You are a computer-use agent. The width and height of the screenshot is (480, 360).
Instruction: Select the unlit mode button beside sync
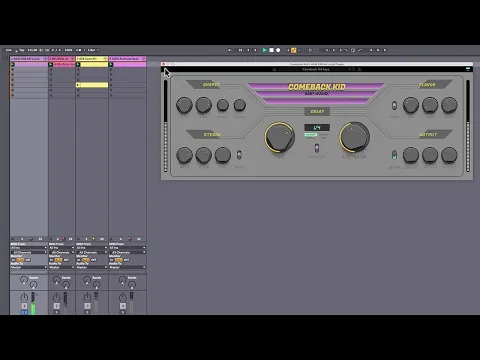324,135
